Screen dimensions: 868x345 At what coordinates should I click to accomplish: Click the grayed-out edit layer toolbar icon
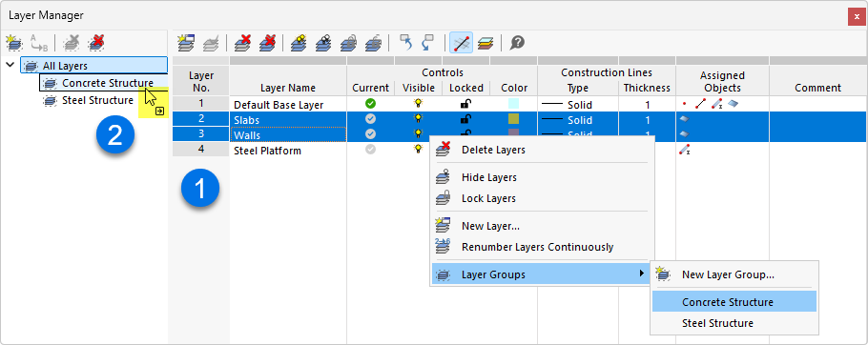[211, 43]
